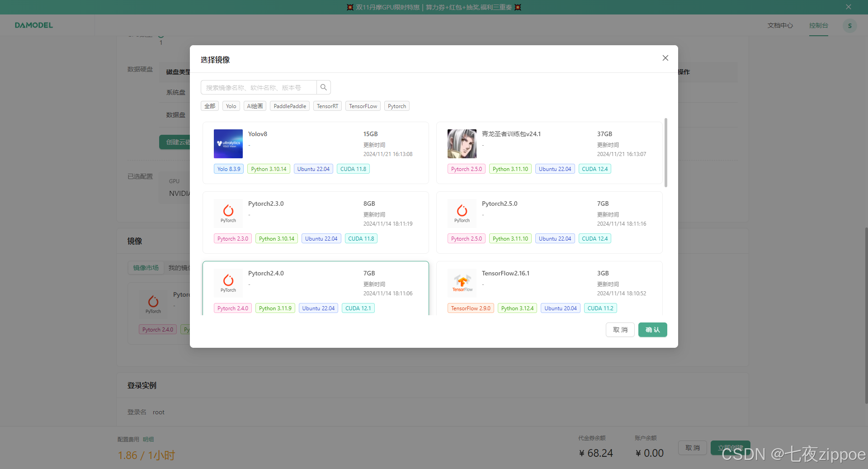
Task: Click CUDA 12.4 tag on 青龙圣者 card
Action: [595, 169]
